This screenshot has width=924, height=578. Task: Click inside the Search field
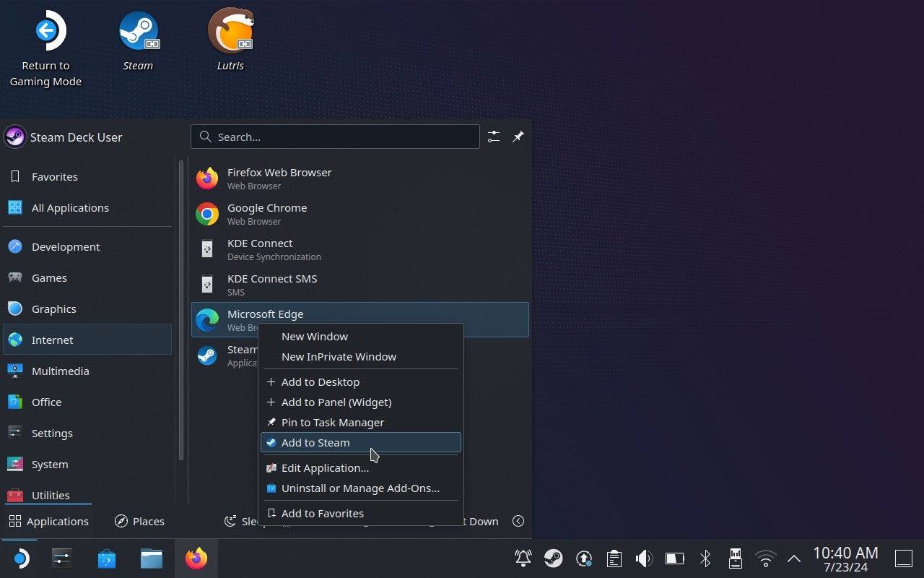(335, 137)
